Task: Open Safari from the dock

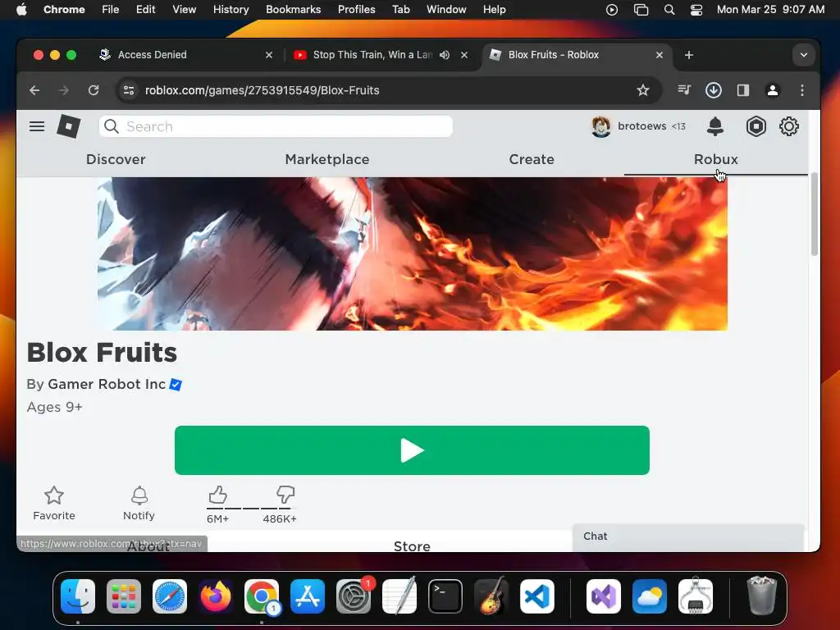Action: pos(170,596)
